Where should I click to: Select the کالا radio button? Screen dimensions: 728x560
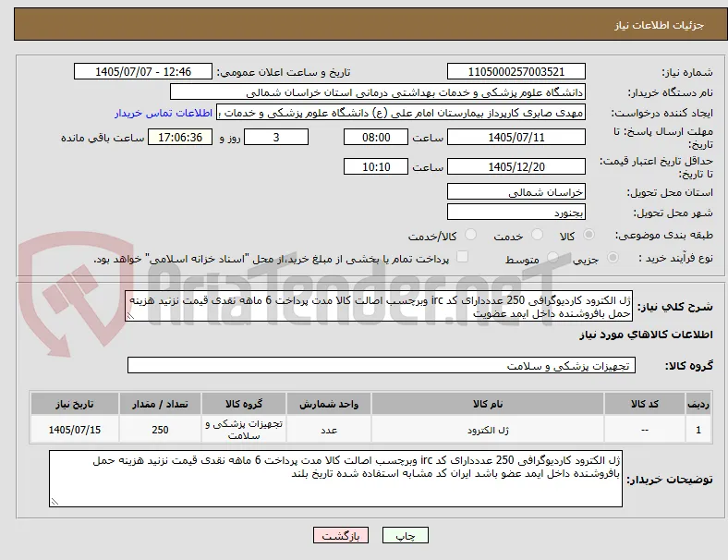[588, 235]
